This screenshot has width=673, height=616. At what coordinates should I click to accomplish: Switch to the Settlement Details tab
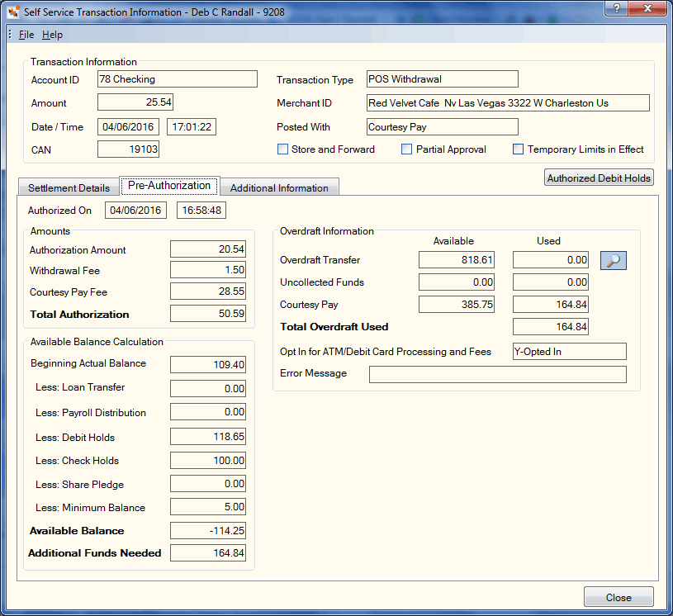(69, 188)
